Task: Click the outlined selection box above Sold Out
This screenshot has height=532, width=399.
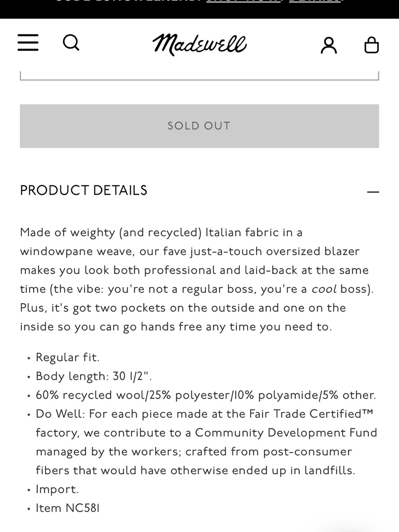Action: click(x=199, y=75)
